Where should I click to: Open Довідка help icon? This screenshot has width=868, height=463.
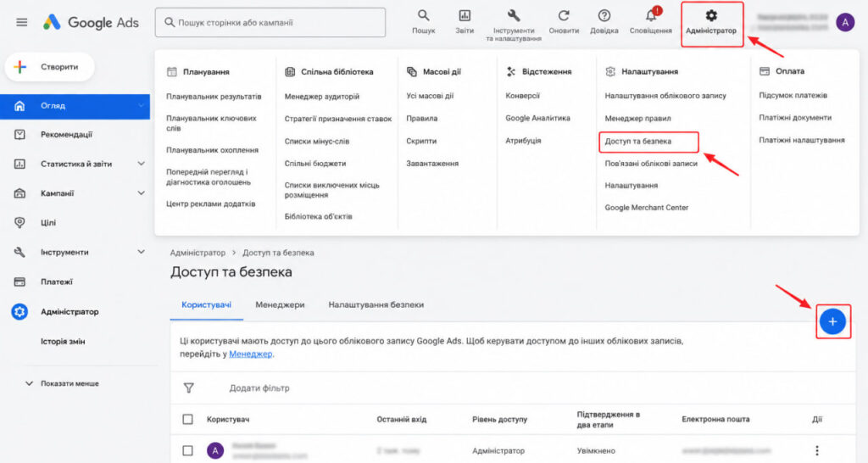pos(604,15)
